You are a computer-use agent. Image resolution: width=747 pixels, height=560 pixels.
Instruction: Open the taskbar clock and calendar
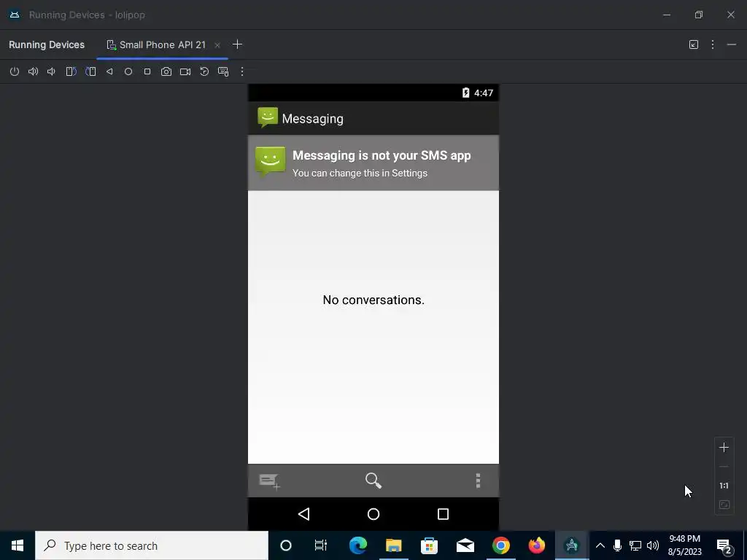point(684,545)
